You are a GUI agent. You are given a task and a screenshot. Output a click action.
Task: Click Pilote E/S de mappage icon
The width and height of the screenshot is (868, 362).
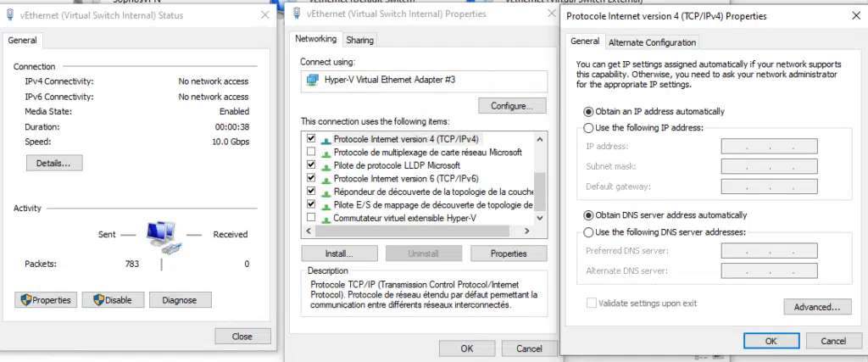click(326, 205)
